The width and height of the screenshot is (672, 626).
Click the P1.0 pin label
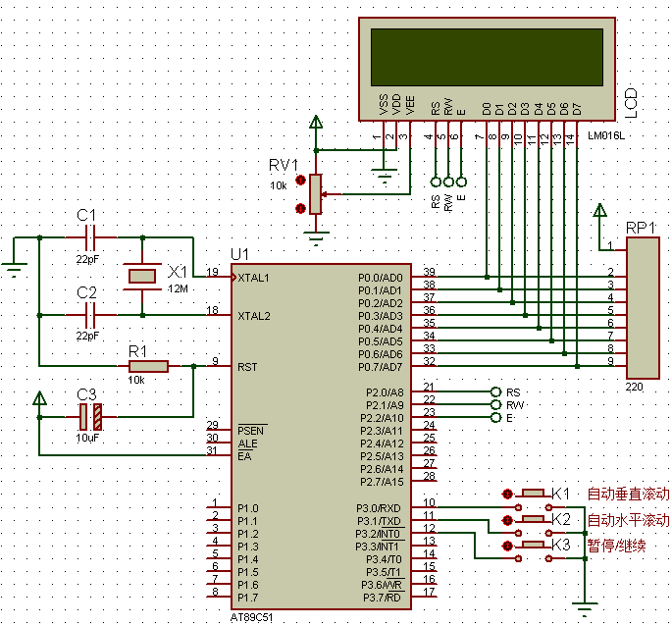pyautogui.click(x=248, y=508)
